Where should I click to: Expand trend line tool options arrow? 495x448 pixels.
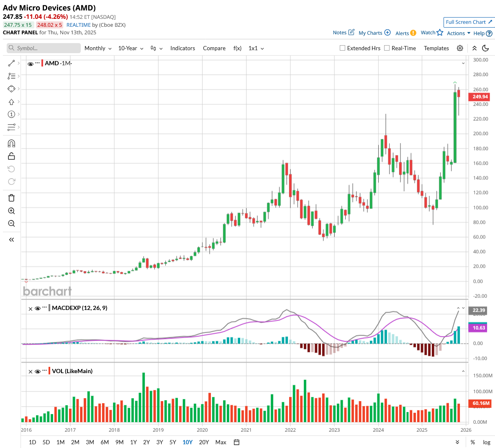coord(19,64)
